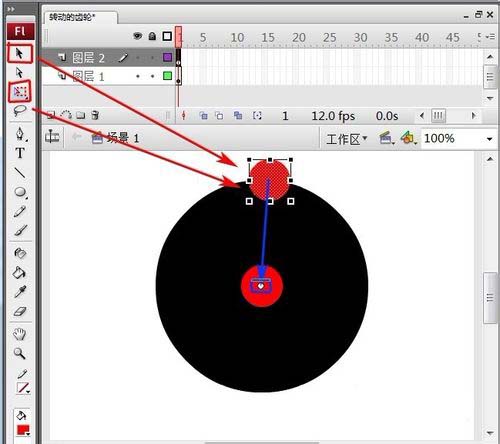Open the timeline panel options menu
500x444 pixels.
(x=490, y=36)
